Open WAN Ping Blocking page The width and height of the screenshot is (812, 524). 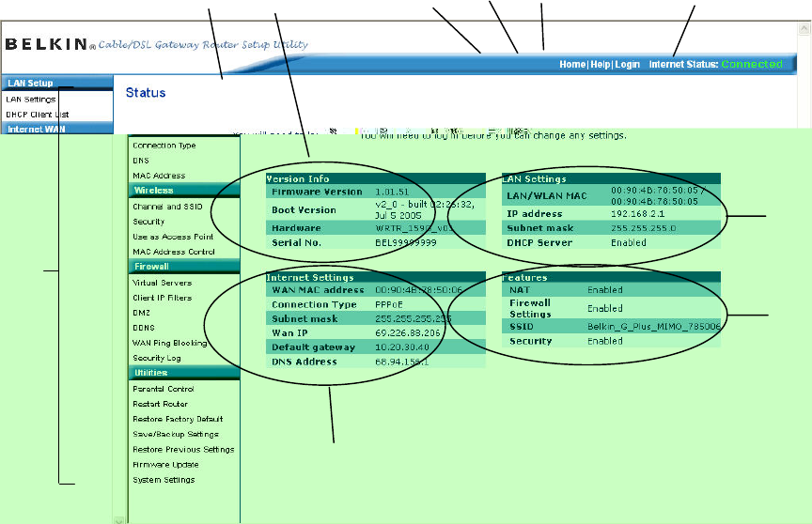169,343
